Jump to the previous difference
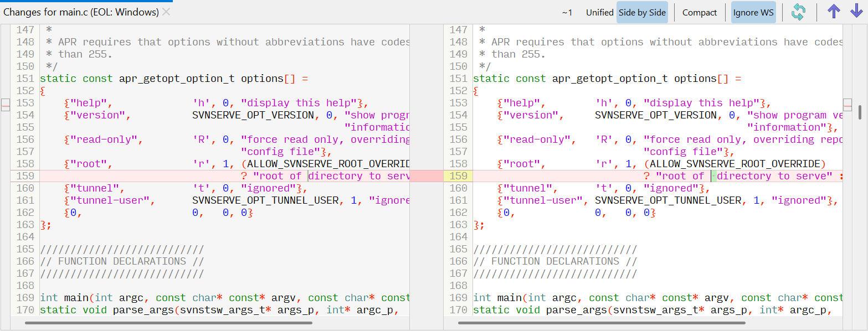 [x=833, y=11]
